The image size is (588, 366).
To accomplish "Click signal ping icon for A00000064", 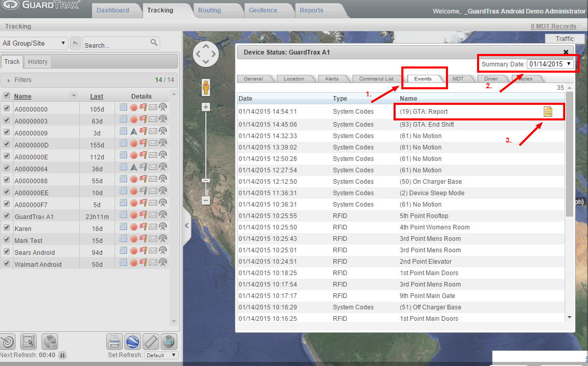I will 163,167.
